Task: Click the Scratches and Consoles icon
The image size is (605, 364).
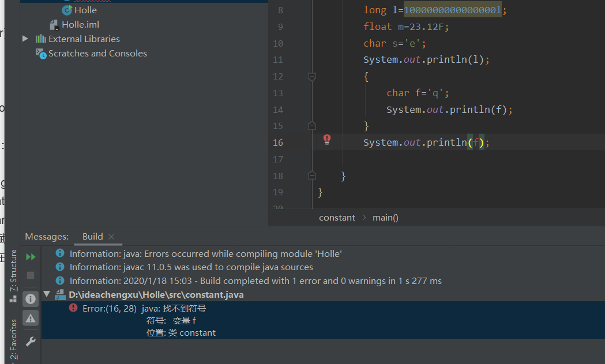Action: point(41,54)
